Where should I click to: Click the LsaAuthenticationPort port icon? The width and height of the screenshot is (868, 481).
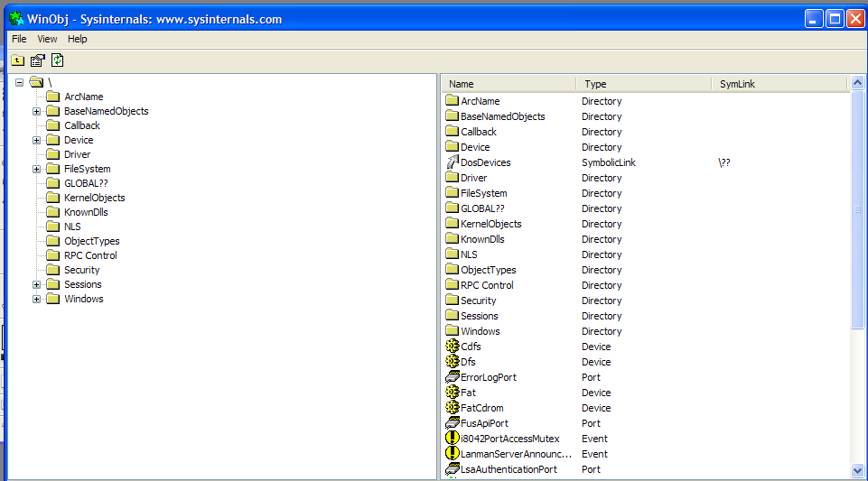point(453,469)
